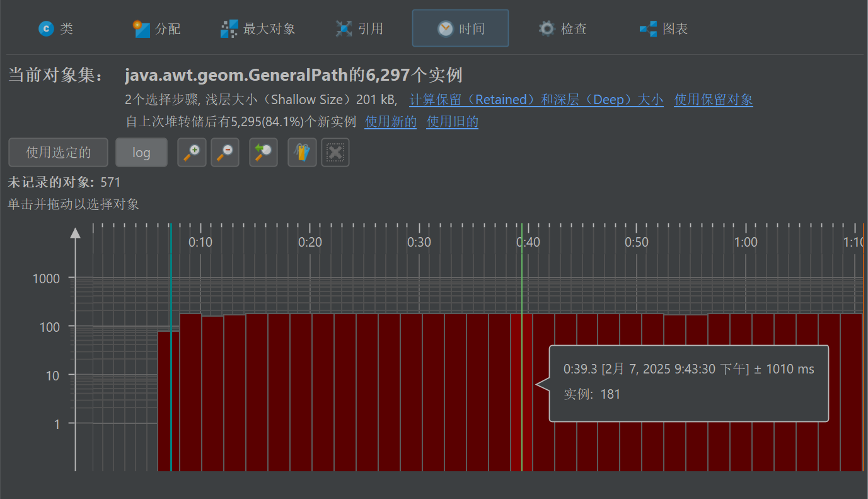This screenshot has width=868, height=499.
Task: Click the 0:40 time label on the ruler
Action: 528,242
